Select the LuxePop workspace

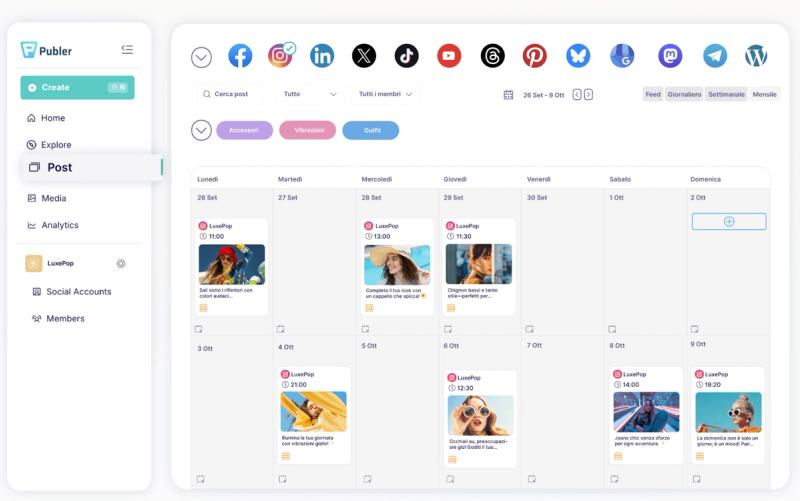(50, 263)
